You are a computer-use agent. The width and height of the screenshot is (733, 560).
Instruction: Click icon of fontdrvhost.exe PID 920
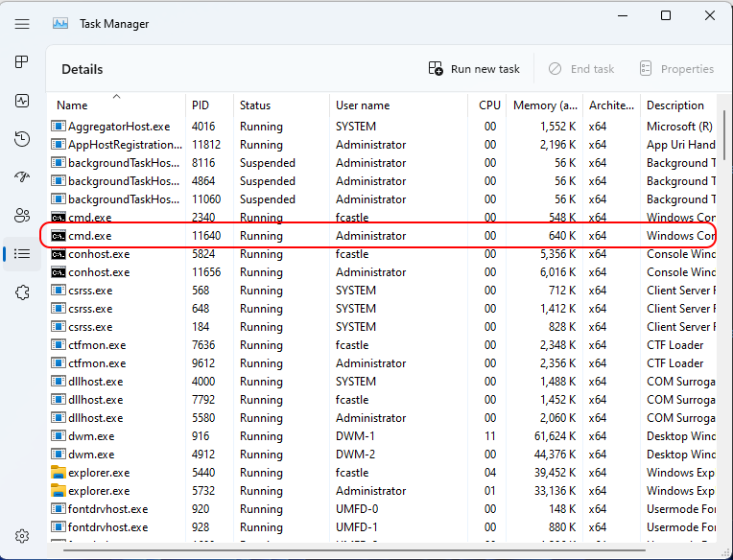(x=58, y=509)
